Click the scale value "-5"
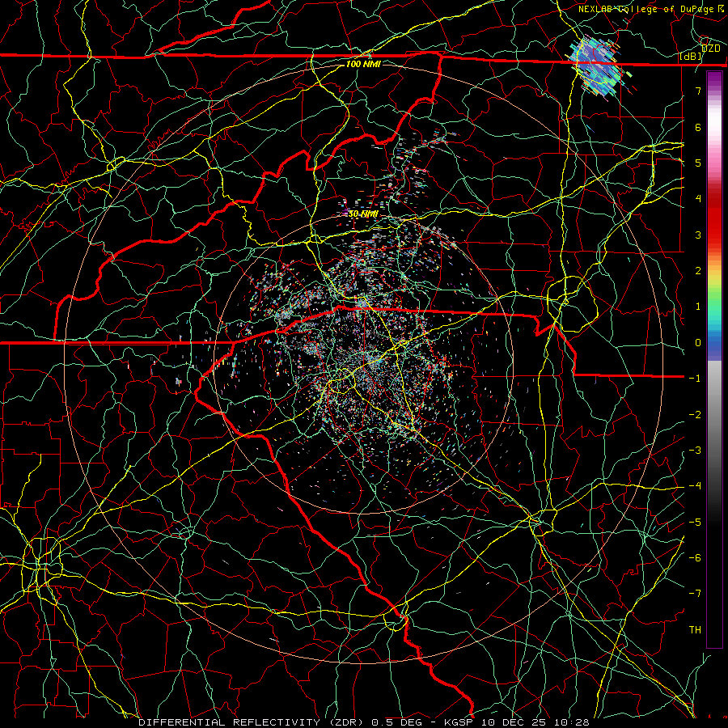This screenshot has height=728, width=728. tap(695, 523)
